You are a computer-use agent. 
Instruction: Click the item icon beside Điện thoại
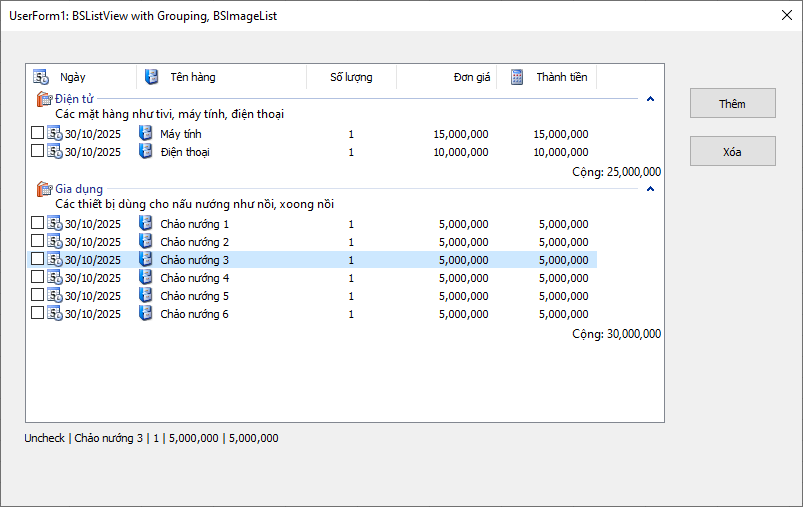click(145, 152)
